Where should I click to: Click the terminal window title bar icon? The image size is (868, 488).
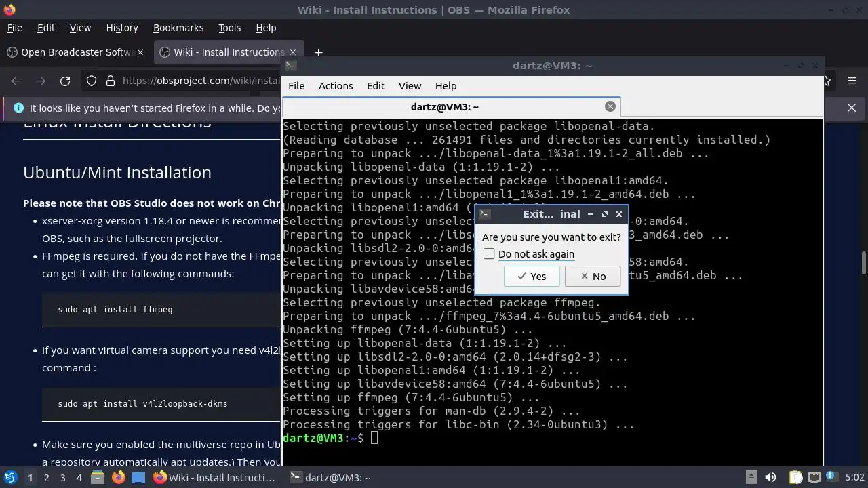click(x=290, y=65)
